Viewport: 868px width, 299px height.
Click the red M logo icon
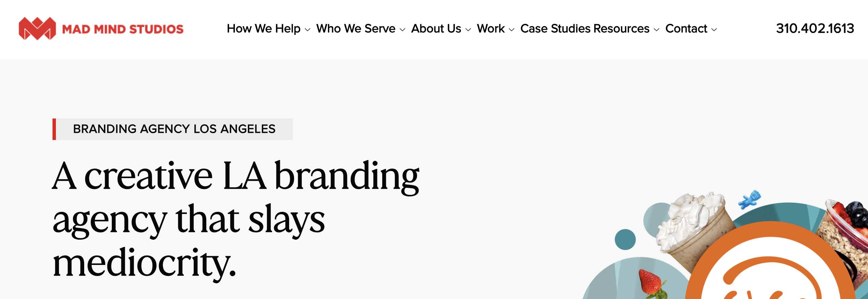(37, 29)
